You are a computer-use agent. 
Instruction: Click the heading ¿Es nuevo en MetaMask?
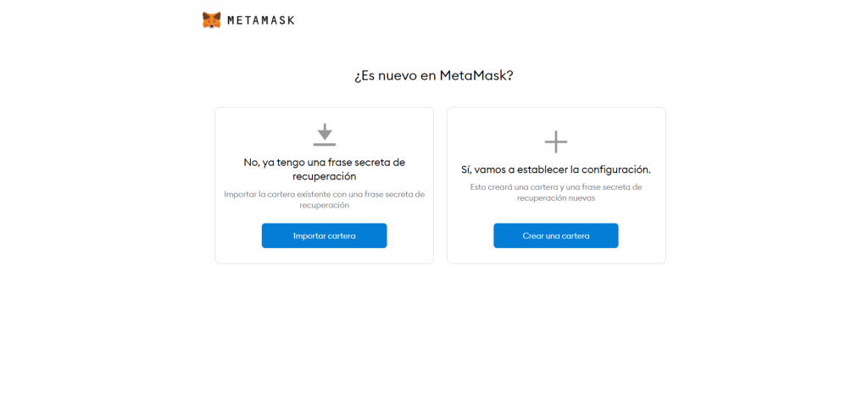434,75
